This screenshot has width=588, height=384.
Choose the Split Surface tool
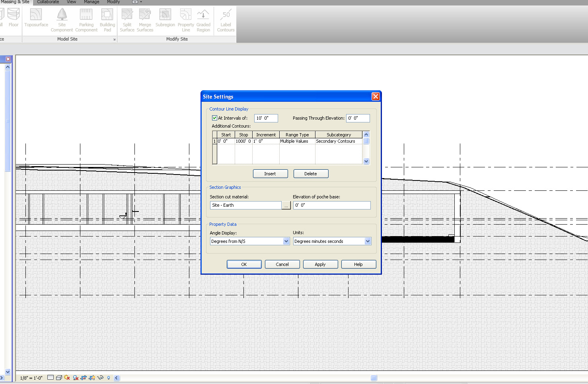(127, 15)
